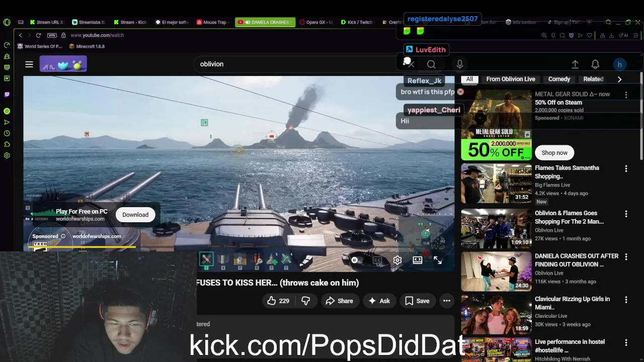This screenshot has height=362, width=644.
Task: Select the All filter chip
Action: tap(469, 79)
